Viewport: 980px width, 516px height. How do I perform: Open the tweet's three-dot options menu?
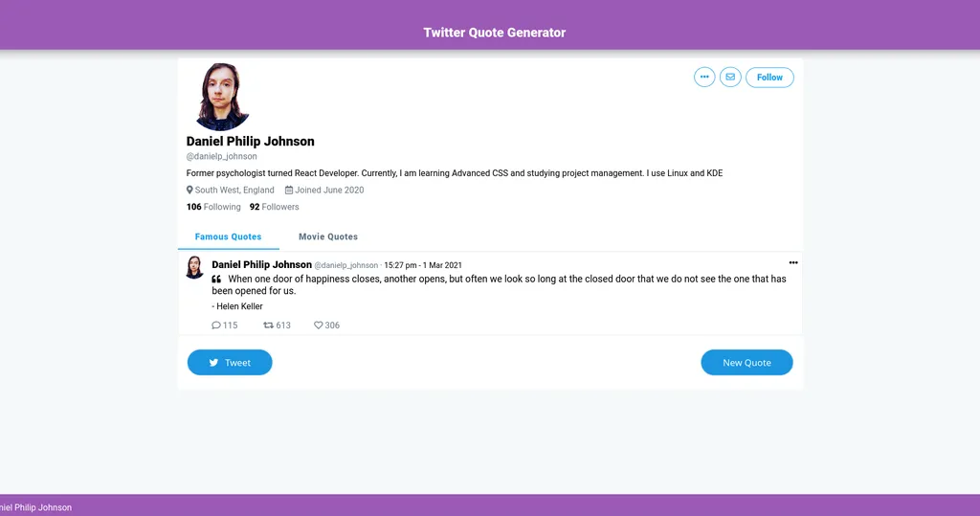(x=792, y=262)
